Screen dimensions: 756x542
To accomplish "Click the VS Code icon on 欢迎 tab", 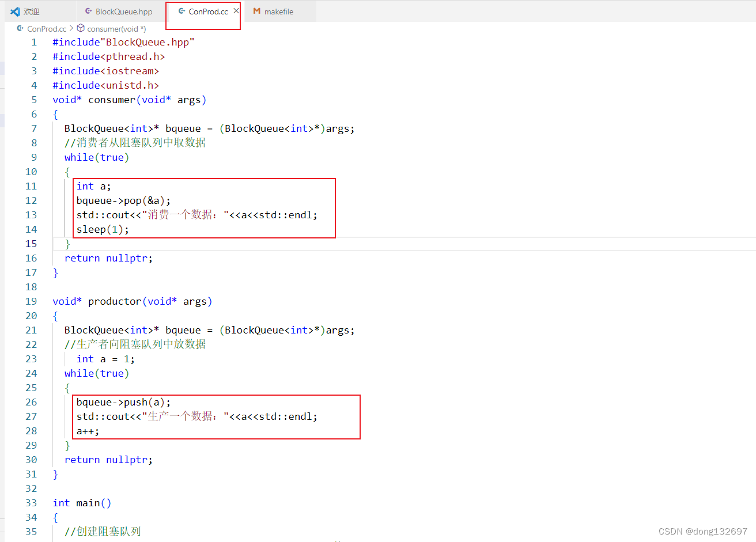I will [15, 12].
